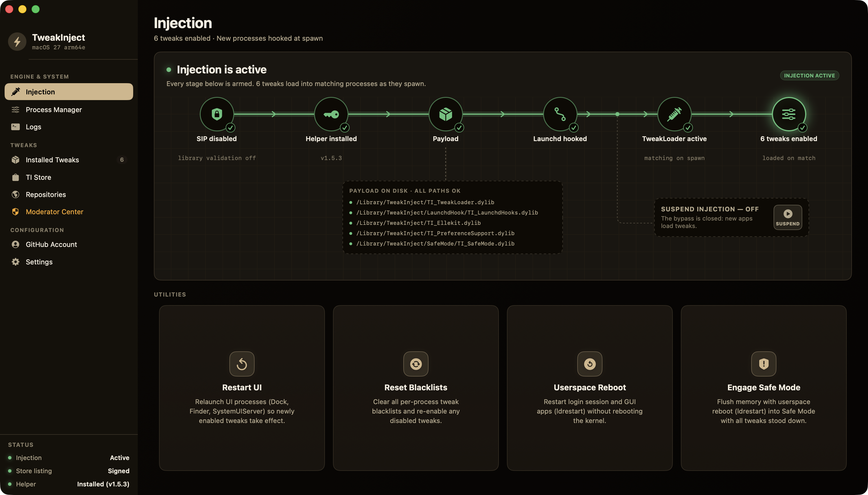The width and height of the screenshot is (868, 495).
Task: Click the yellow minimize window button
Action: point(22,9)
